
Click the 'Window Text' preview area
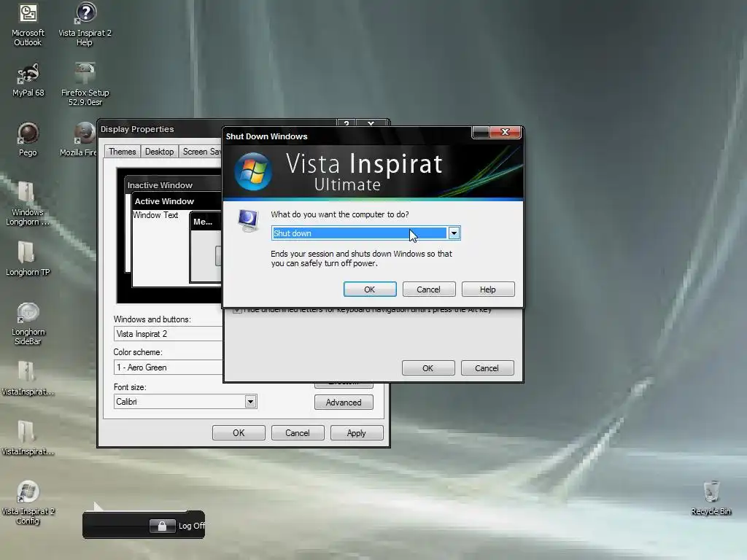click(155, 215)
